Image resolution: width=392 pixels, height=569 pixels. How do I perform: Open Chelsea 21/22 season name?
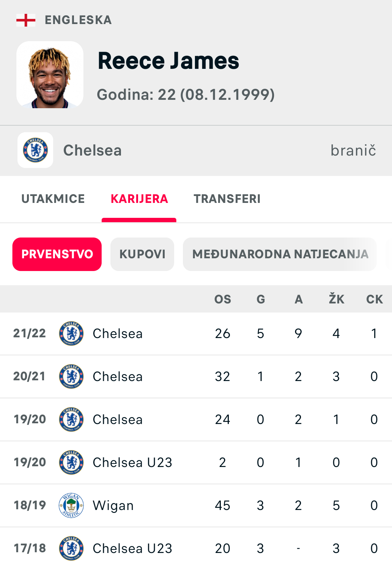[x=118, y=334]
